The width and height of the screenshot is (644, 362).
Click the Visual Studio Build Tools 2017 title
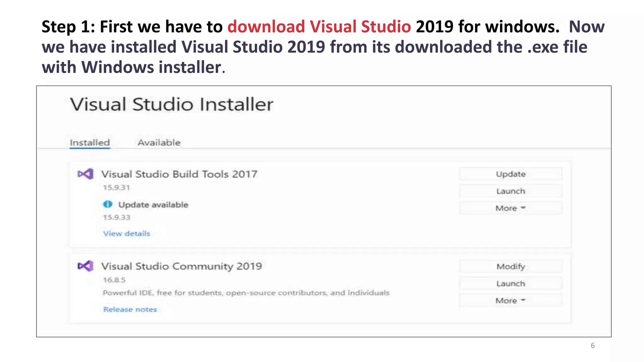[179, 174]
